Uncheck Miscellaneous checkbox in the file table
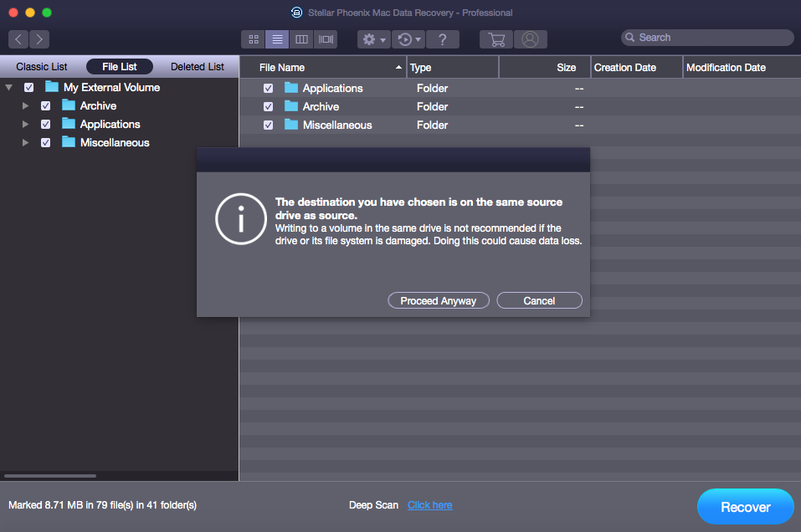This screenshot has width=801, height=532. [x=268, y=125]
